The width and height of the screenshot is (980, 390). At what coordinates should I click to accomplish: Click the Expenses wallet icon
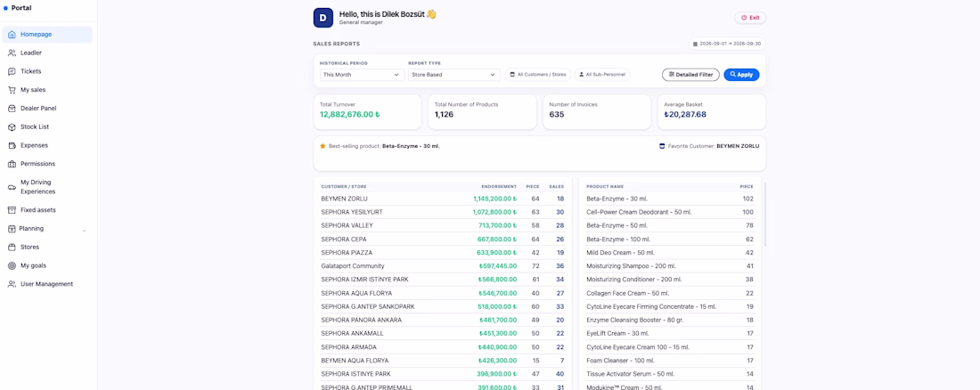(x=12, y=145)
